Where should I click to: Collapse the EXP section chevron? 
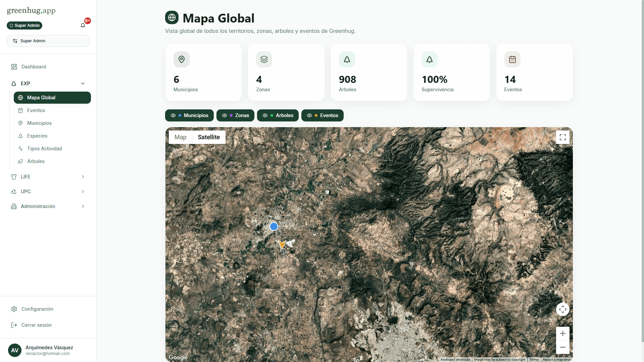click(x=83, y=83)
